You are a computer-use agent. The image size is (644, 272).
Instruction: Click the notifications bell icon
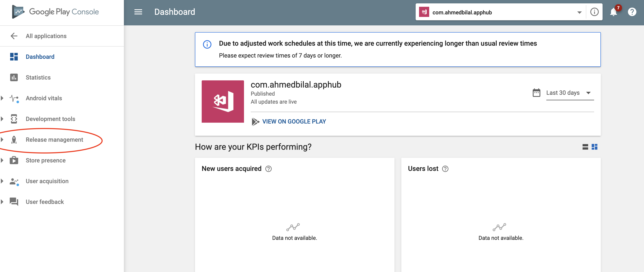tap(614, 12)
